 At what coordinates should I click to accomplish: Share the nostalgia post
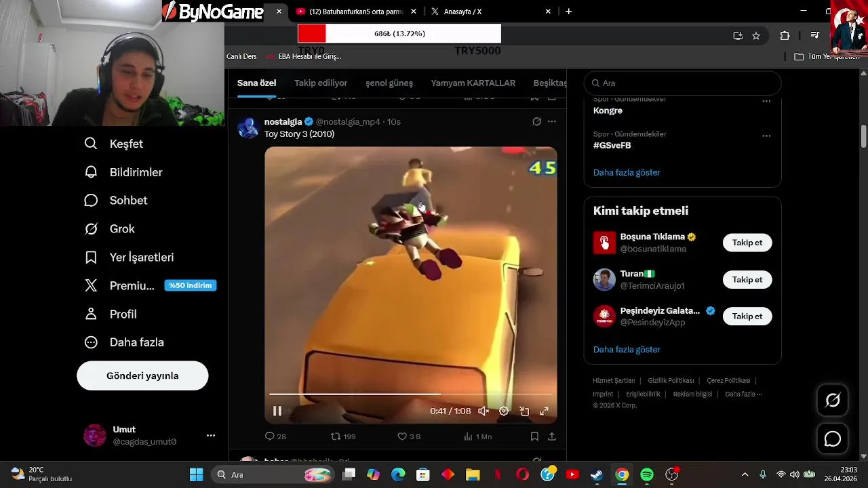[x=552, y=436]
